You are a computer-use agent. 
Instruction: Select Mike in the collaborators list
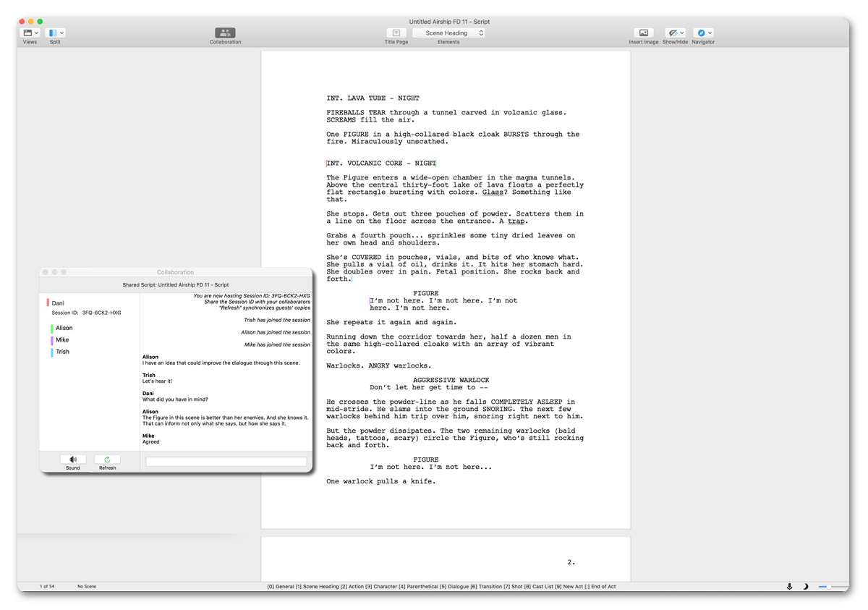[x=62, y=339]
